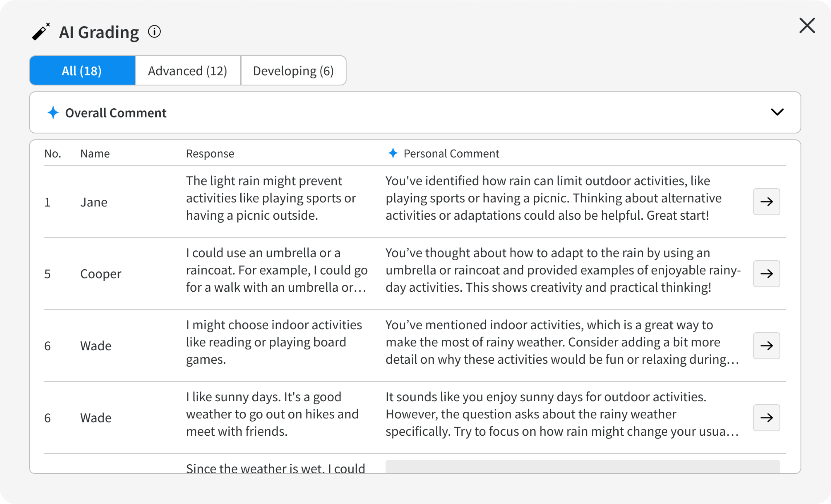
Task: Click the sparkle icon beside Personal Comment
Action: [393, 154]
